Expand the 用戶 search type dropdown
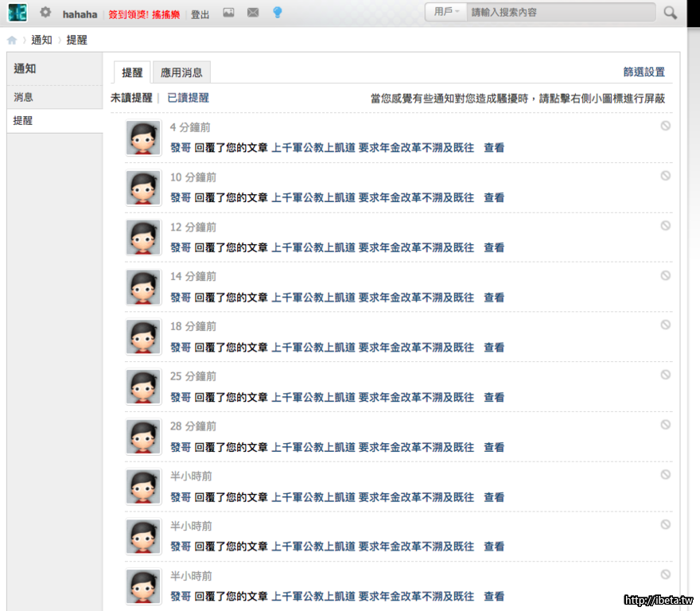This screenshot has width=700, height=611. pyautogui.click(x=446, y=12)
